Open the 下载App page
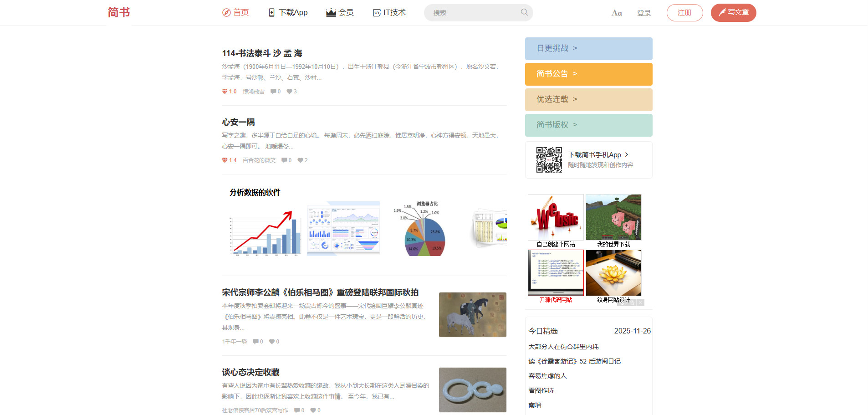The image size is (868, 415). tap(288, 12)
